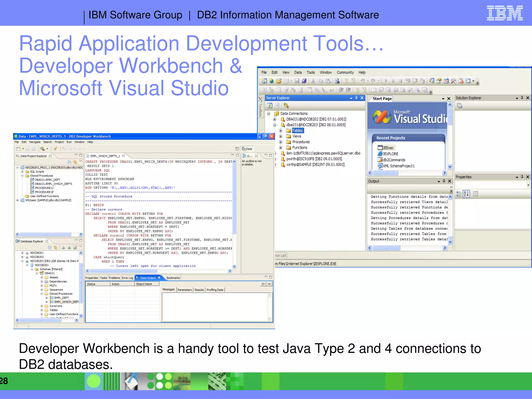The image size is (532, 399).
Task: Click Collapse All icon in Data Project Explorer
Action: coord(69,162)
